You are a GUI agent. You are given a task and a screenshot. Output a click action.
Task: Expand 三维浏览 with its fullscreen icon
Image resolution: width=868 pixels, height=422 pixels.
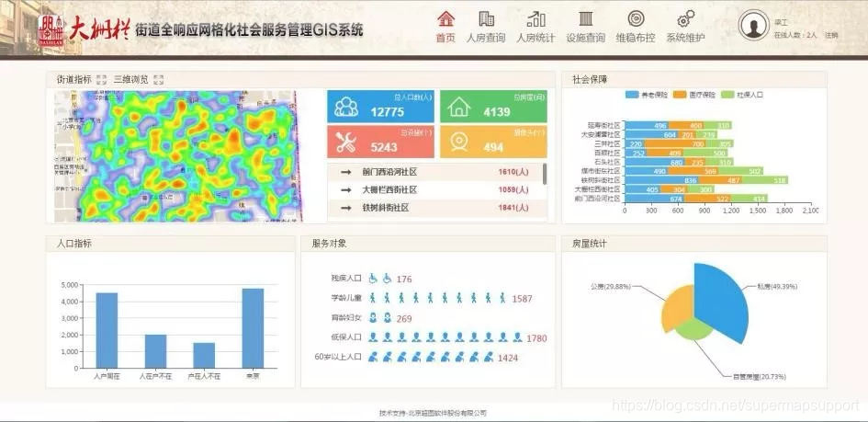pyautogui.click(x=158, y=79)
